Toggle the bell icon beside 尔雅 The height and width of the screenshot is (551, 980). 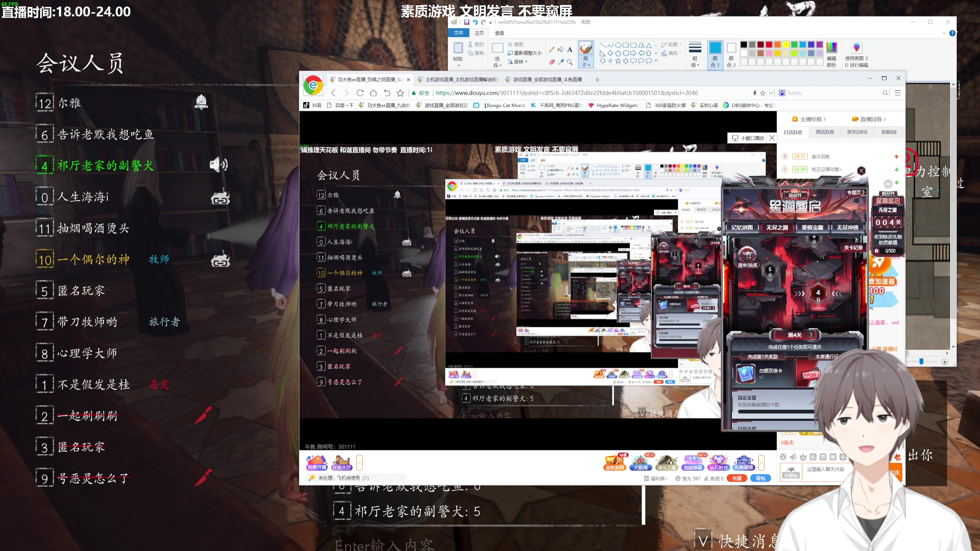[x=201, y=102]
